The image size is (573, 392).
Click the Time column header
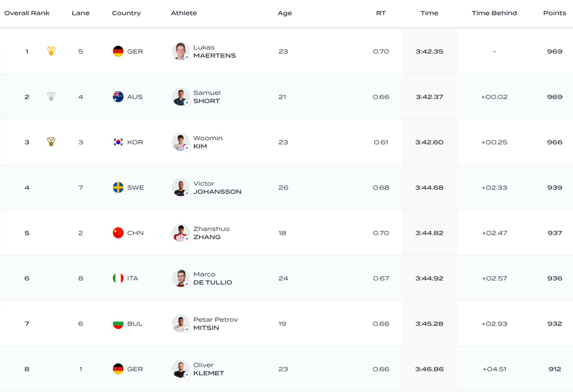[429, 13]
